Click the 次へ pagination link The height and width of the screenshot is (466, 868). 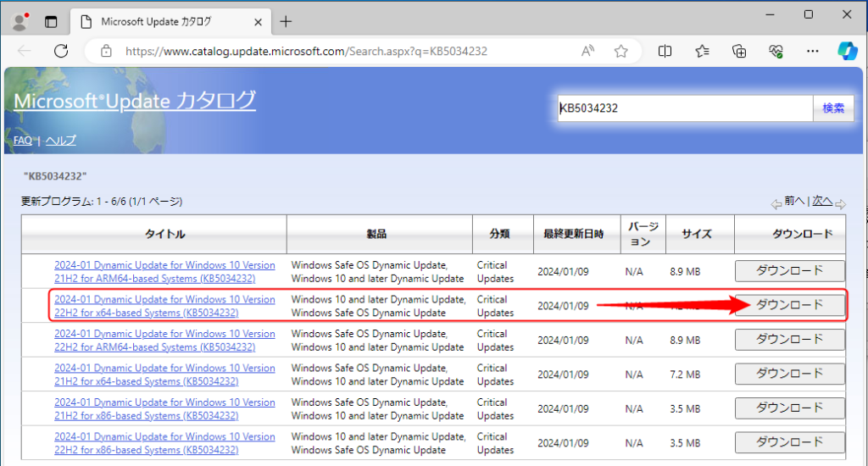click(x=822, y=201)
